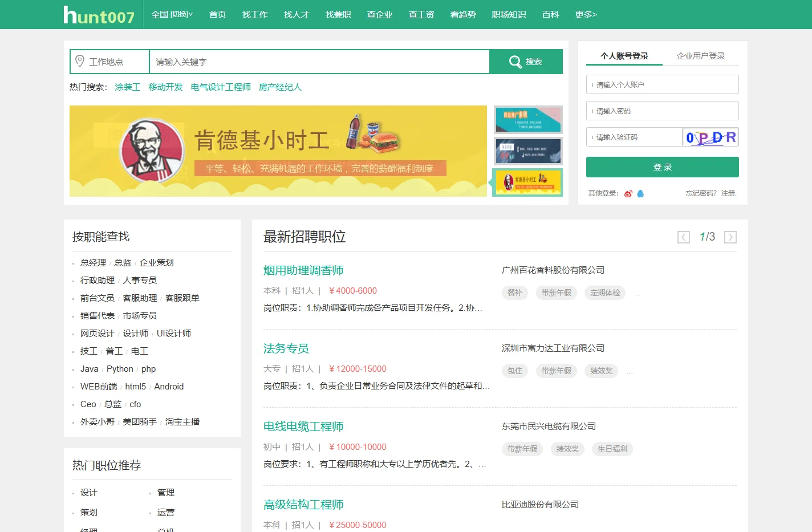Viewport: 812px width, 532px height.
Task: Go to previous page of latest jobs
Action: (x=683, y=237)
